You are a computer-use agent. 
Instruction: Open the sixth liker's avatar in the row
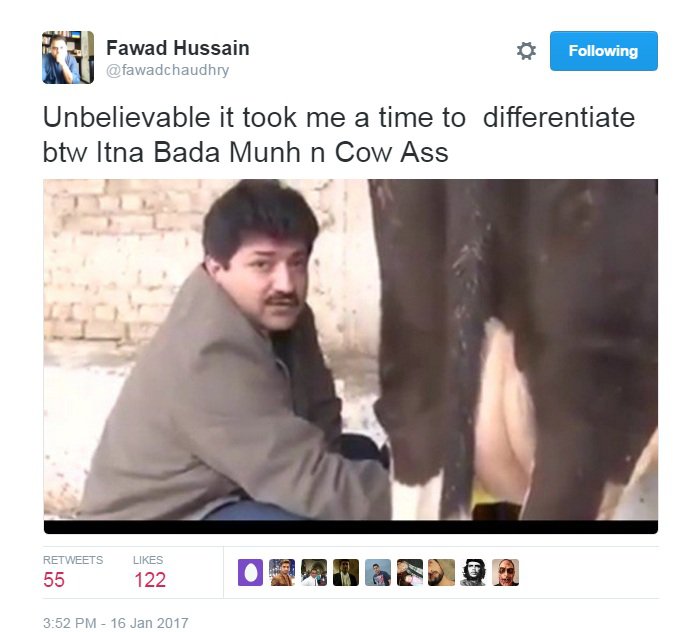(x=410, y=572)
